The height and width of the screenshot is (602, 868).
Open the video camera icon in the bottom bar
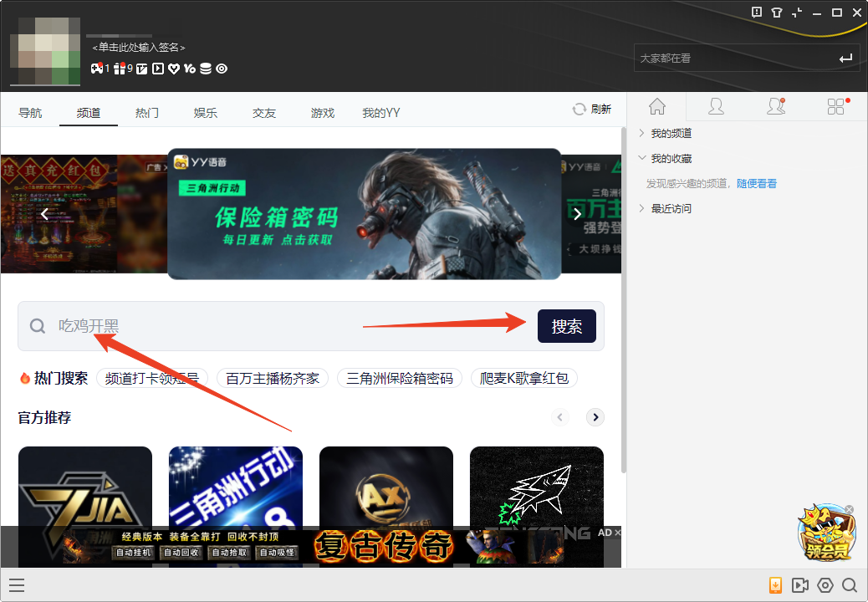tap(800, 584)
